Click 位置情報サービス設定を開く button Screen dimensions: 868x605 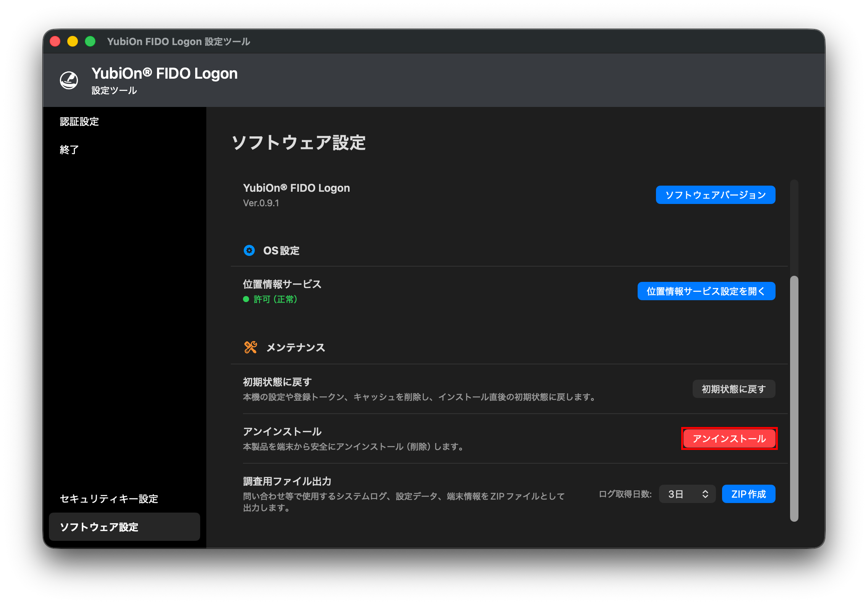(706, 291)
